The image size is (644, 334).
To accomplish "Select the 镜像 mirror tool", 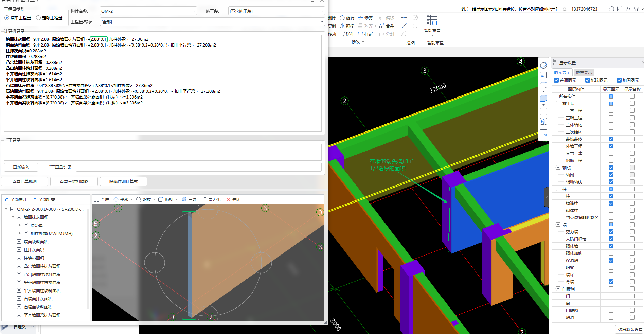I will [x=347, y=26].
